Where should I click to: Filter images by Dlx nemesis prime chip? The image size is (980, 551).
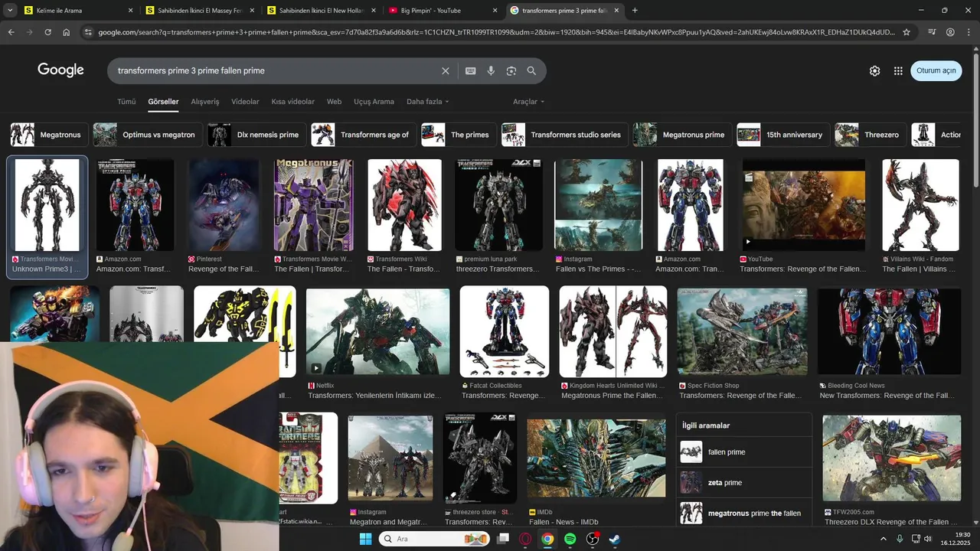(256, 135)
